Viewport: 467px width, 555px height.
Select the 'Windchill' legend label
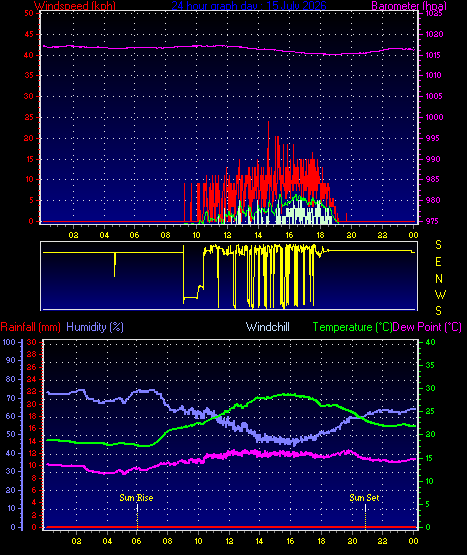tap(268, 327)
